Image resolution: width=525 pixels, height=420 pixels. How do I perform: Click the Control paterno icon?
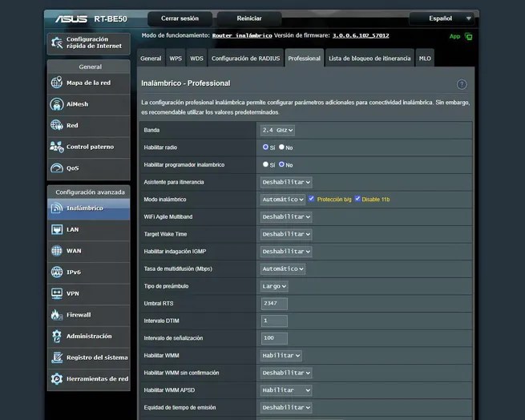tap(57, 147)
